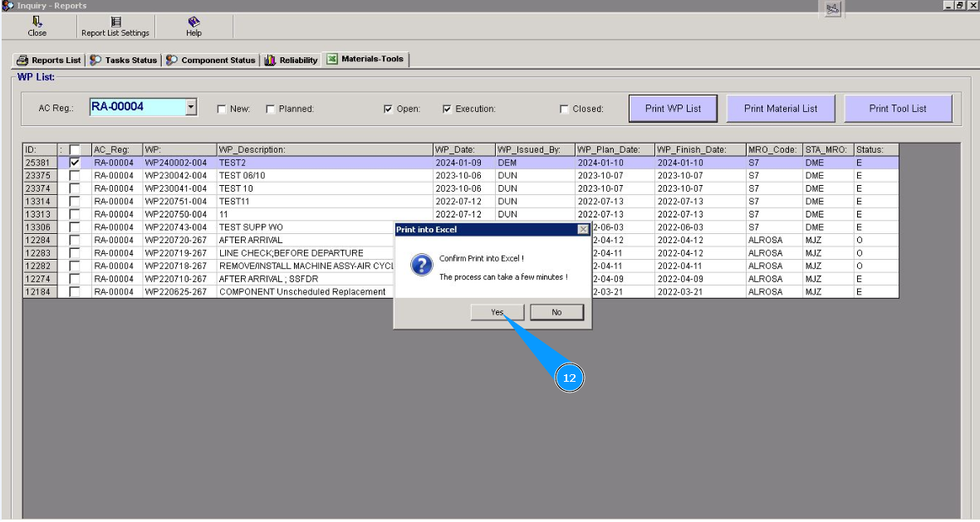Uncheck the Open filter checkbox
The height and width of the screenshot is (522, 980).
click(389, 109)
